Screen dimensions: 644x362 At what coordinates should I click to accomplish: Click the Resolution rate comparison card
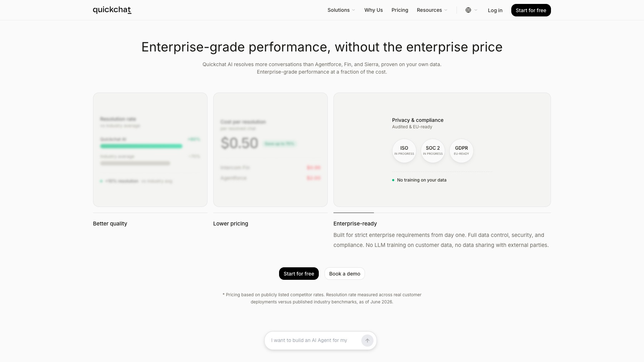pos(150,150)
